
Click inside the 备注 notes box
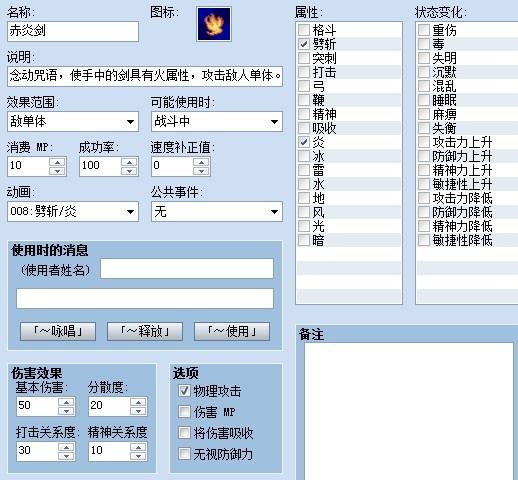[x=409, y=411]
